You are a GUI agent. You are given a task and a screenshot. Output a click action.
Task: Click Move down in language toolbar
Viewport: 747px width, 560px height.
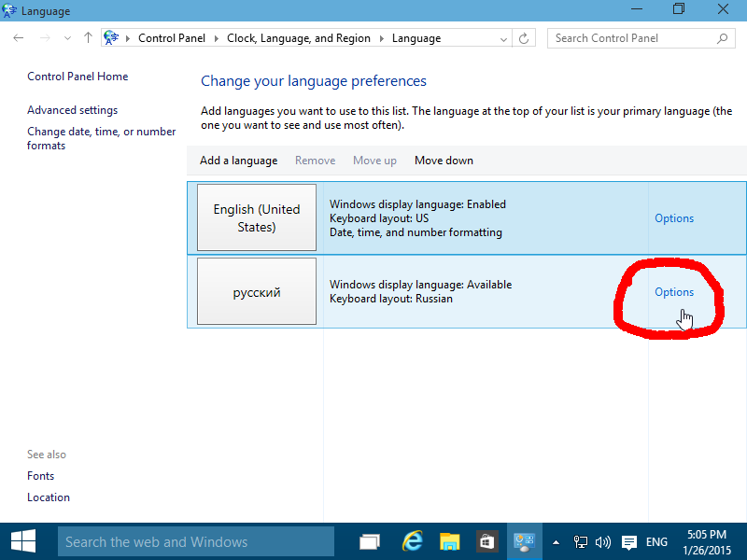[444, 161]
